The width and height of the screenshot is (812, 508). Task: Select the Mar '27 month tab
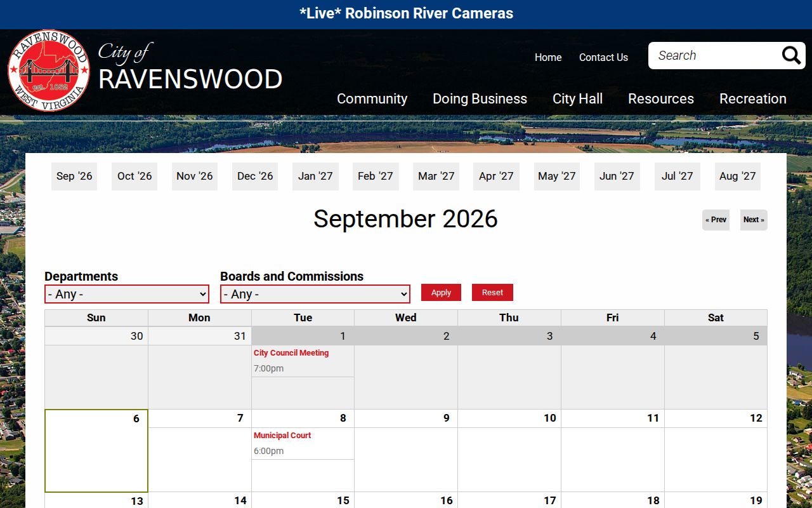tap(436, 176)
